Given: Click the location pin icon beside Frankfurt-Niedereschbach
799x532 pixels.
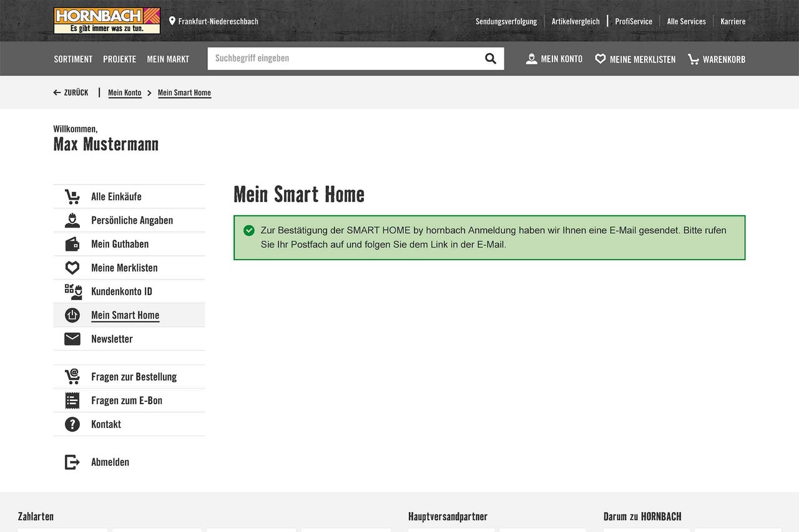Looking at the screenshot, I should (172, 21).
